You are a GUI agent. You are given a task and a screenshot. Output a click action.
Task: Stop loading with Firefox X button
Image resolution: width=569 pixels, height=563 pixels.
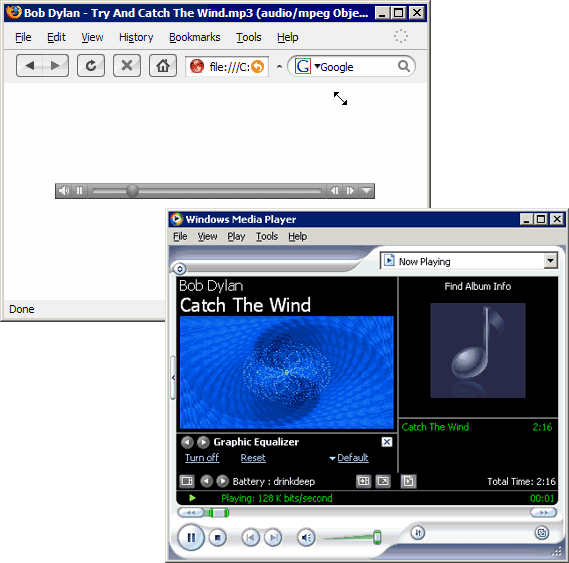pos(127,66)
